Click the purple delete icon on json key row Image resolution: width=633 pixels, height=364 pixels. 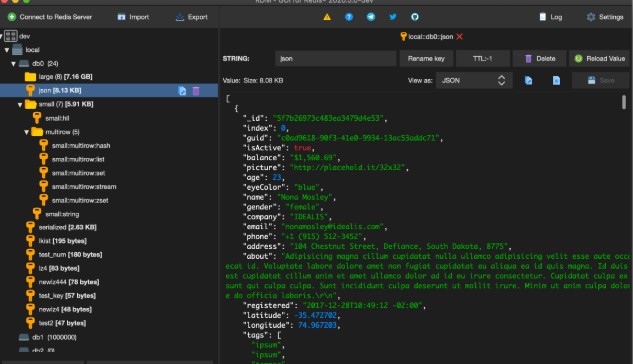[x=196, y=91]
